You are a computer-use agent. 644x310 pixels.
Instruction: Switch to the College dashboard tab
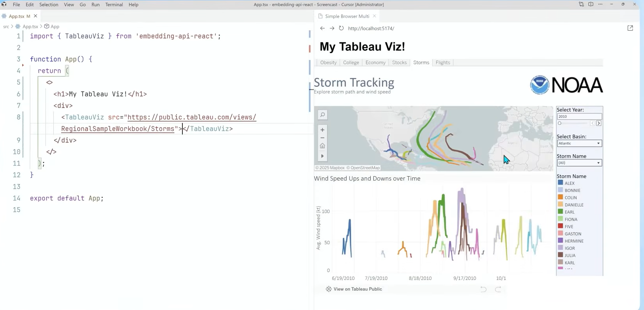(x=351, y=62)
